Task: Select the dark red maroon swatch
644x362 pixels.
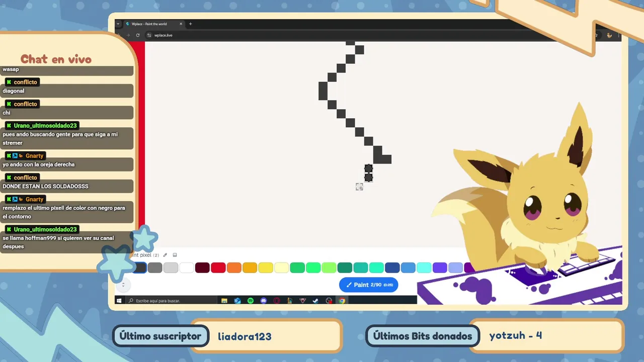Action: click(202, 267)
